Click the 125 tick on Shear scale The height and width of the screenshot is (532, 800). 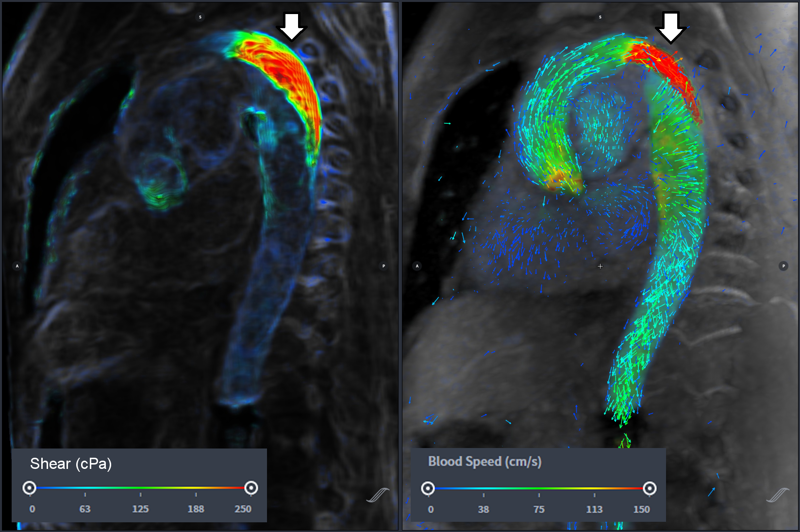[140, 495]
